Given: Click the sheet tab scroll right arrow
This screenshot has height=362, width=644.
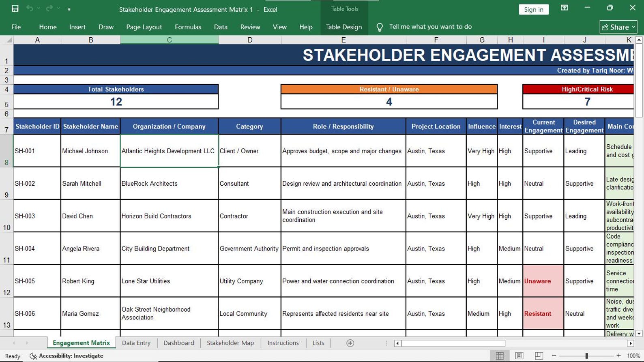Looking at the screenshot, I should 27,343.
